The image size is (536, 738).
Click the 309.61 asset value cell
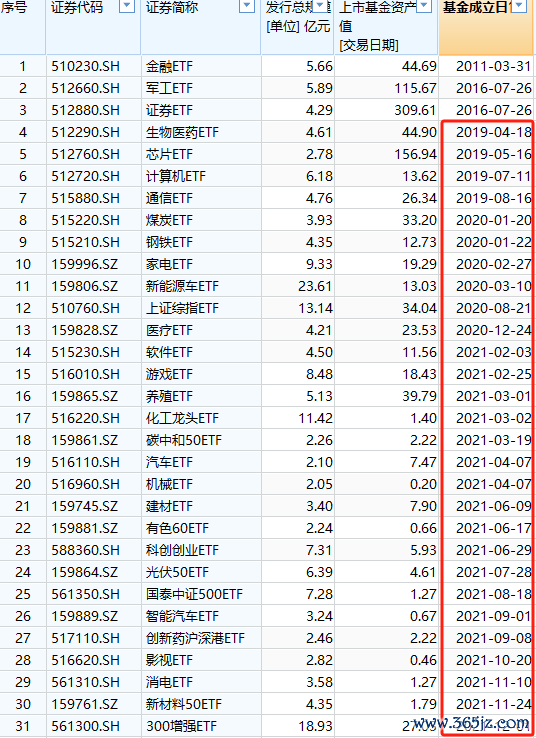coord(386,110)
